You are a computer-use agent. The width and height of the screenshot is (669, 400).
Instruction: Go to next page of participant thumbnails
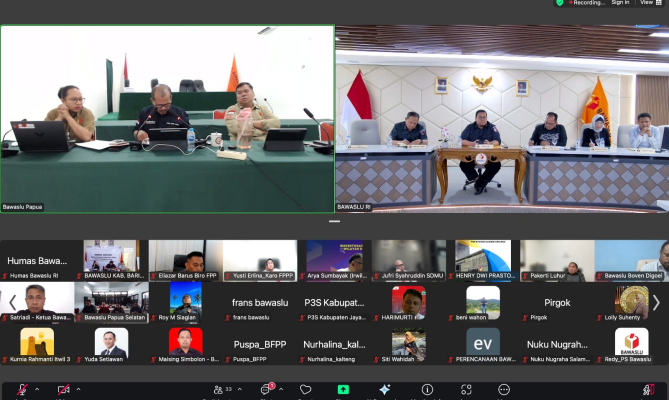click(656, 302)
